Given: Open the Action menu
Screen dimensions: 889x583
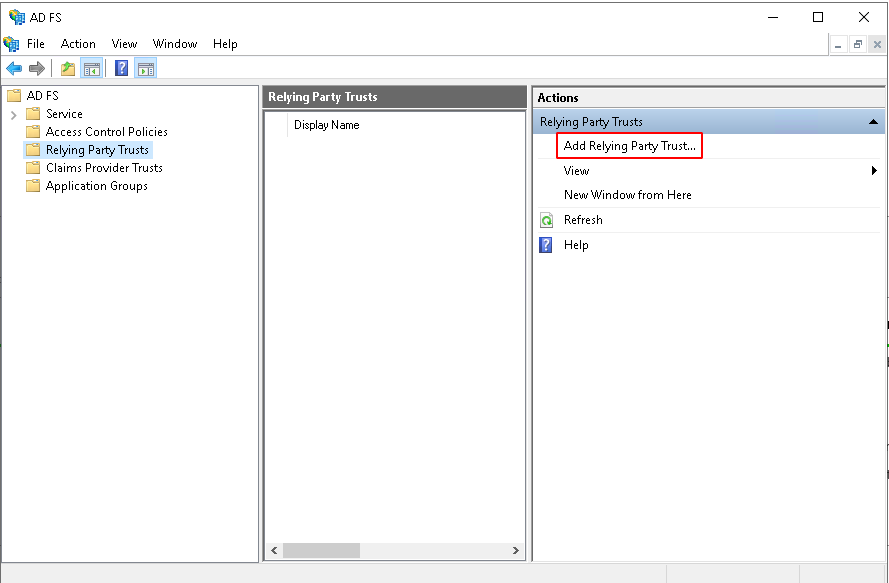Looking at the screenshot, I should [78, 44].
